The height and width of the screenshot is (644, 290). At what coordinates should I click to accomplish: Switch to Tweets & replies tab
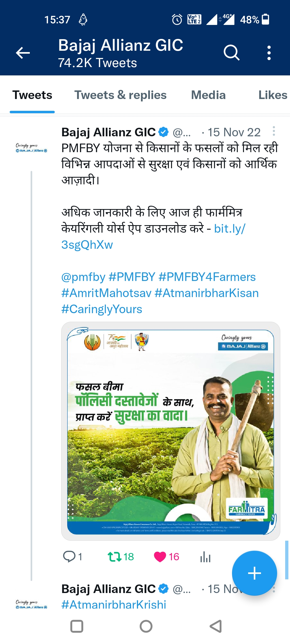coord(120,95)
